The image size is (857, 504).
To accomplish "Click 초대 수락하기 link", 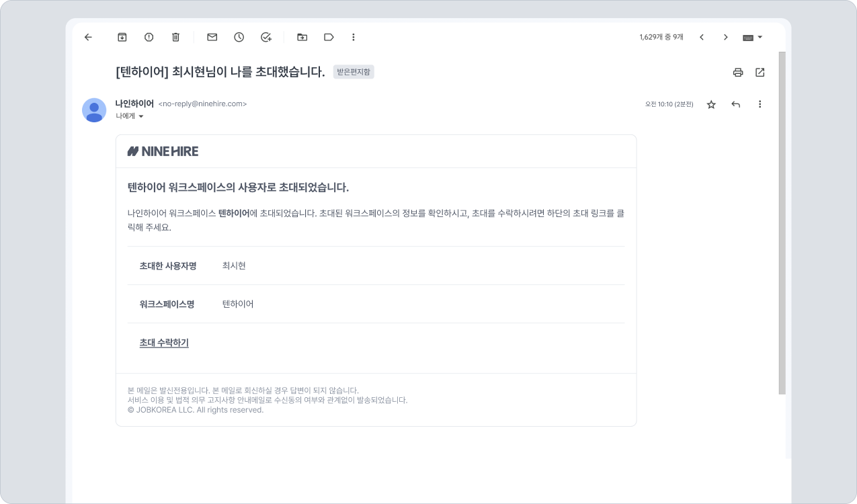I will point(164,343).
